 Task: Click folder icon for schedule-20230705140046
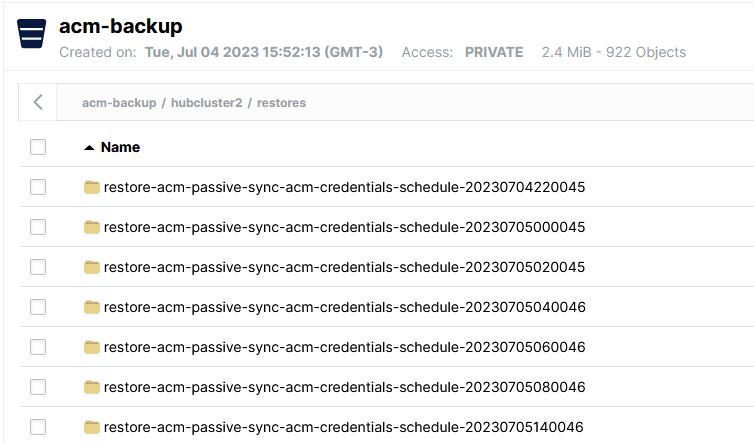[x=92, y=427]
